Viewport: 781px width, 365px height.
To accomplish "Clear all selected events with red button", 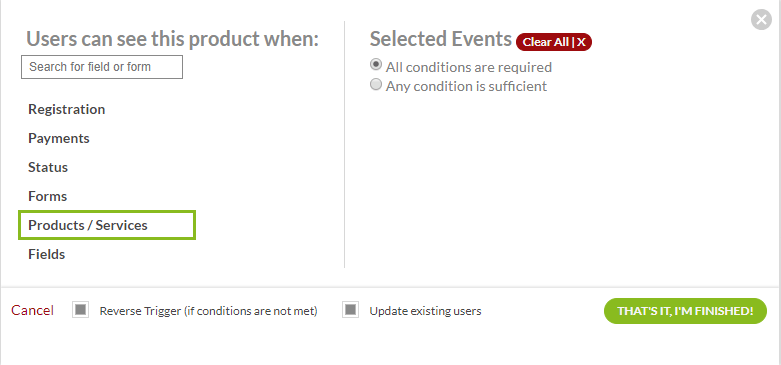I will tap(554, 42).
